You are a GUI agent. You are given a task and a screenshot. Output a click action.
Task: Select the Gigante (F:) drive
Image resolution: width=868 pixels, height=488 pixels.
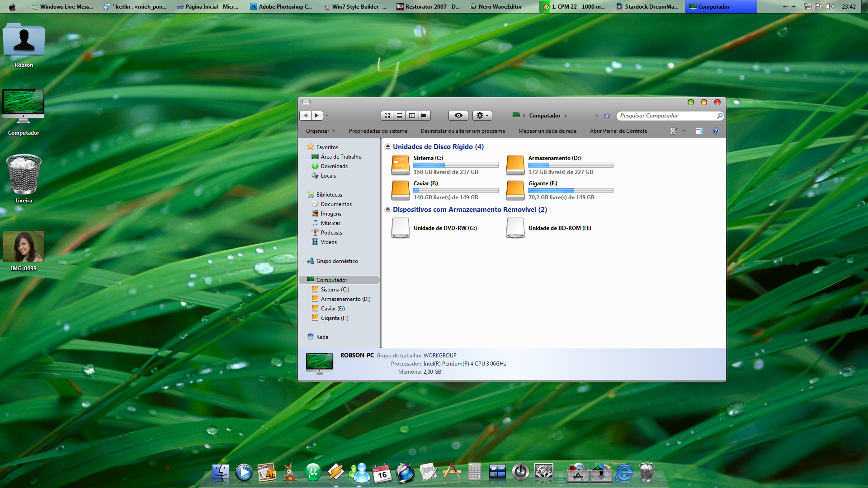pos(559,190)
